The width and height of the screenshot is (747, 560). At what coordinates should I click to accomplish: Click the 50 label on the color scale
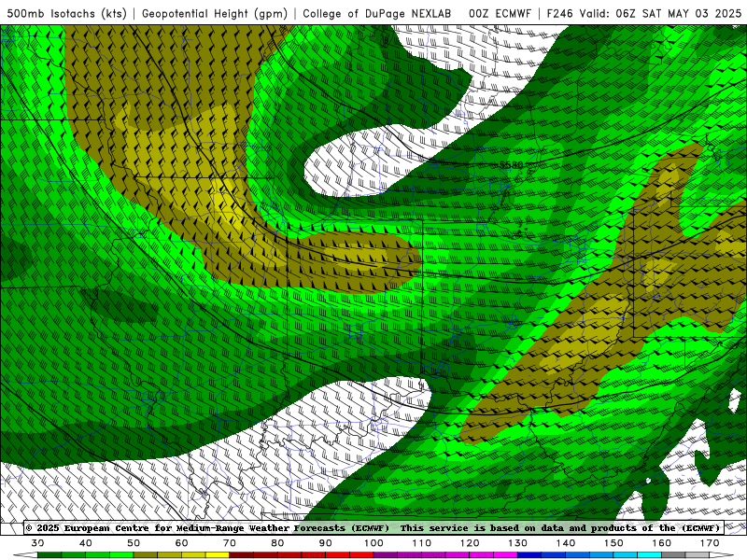pos(134,543)
